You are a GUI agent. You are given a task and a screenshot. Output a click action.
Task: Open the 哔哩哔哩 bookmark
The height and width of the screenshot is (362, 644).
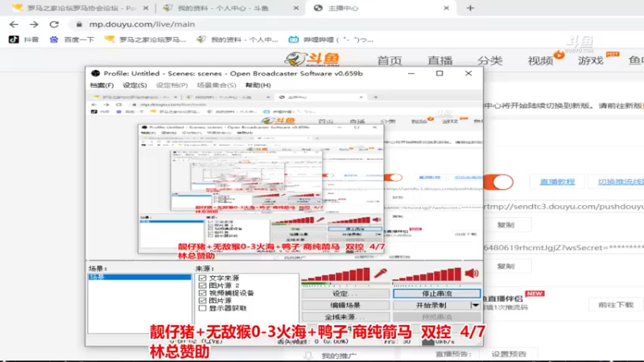pyautogui.click(x=331, y=39)
